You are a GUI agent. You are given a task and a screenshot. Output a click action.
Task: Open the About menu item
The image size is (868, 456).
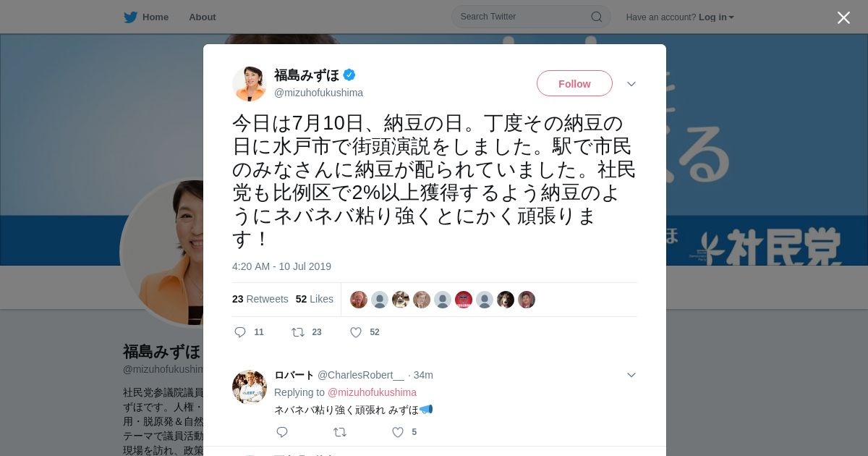[x=203, y=17]
